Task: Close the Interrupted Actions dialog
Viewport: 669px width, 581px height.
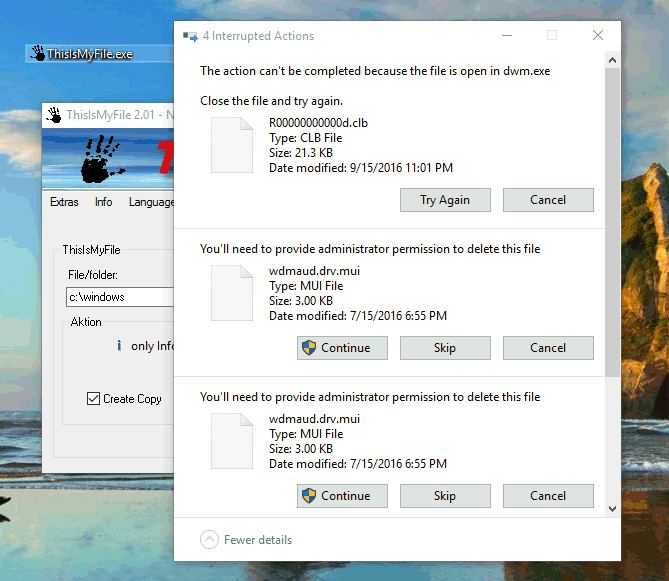Action: [x=598, y=35]
